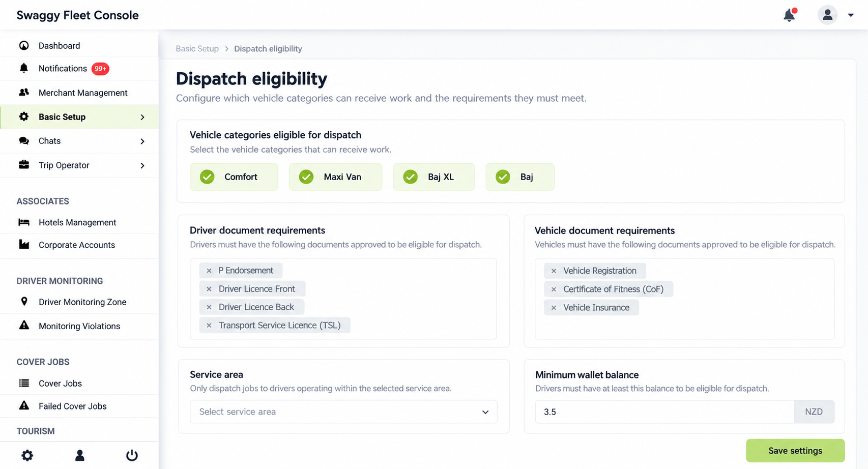Open Hotels Management in the sidebar
The image size is (868, 469).
tap(79, 222)
